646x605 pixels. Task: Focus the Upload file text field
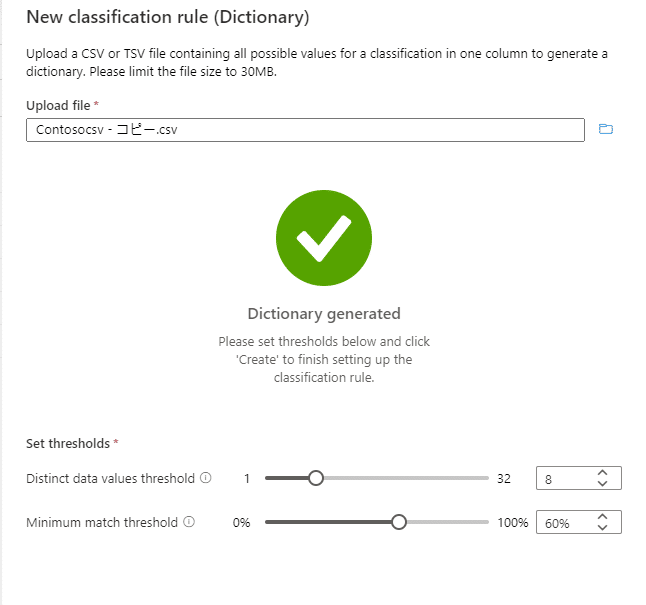click(x=304, y=130)
